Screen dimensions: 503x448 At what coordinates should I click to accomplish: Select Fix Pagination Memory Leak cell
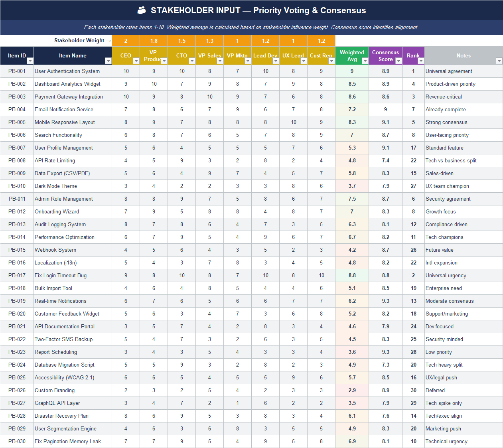click(73, 441)
